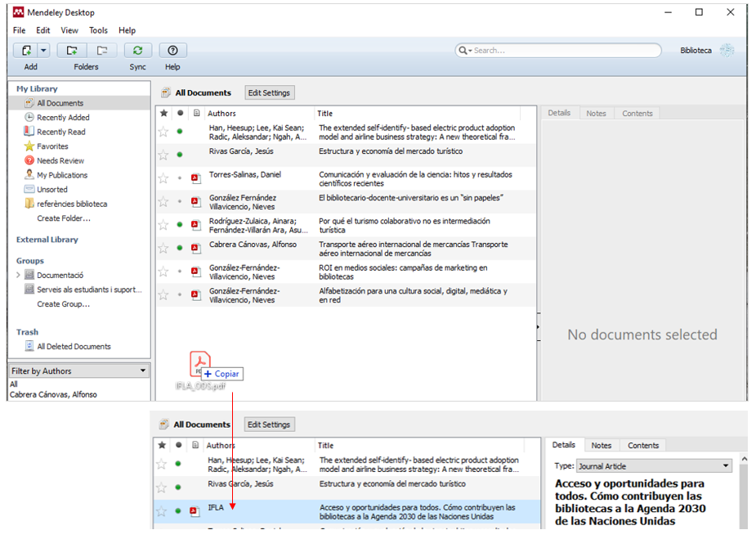Viewport: 756px width, 539px height.
Task: Switch to the Notes tab in lower panel
Action: coord(602,446)
